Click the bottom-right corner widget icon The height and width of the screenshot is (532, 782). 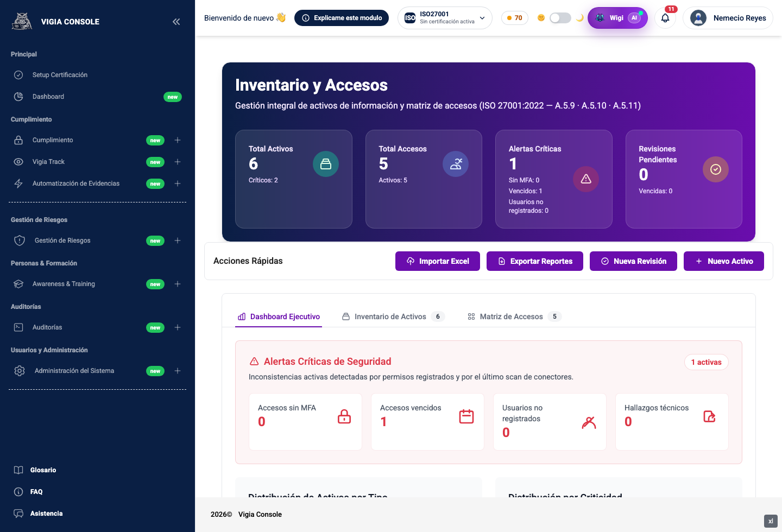coord(771,521)
